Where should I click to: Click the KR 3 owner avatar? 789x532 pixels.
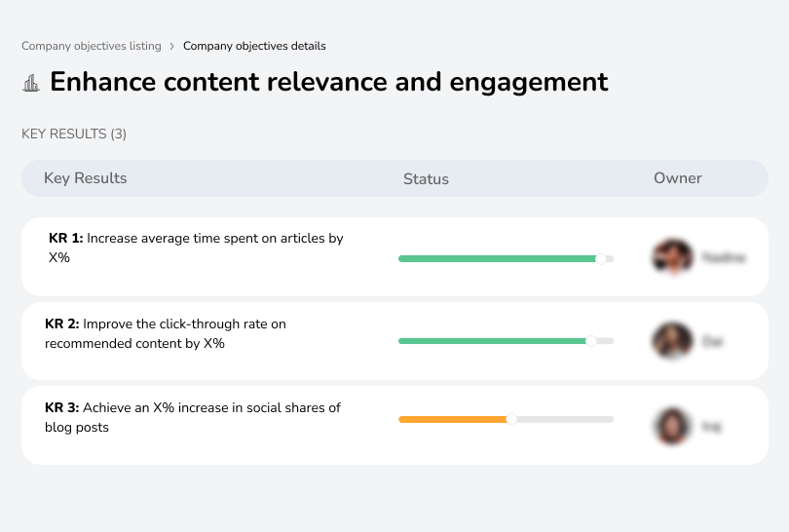[x=673, y=427]
